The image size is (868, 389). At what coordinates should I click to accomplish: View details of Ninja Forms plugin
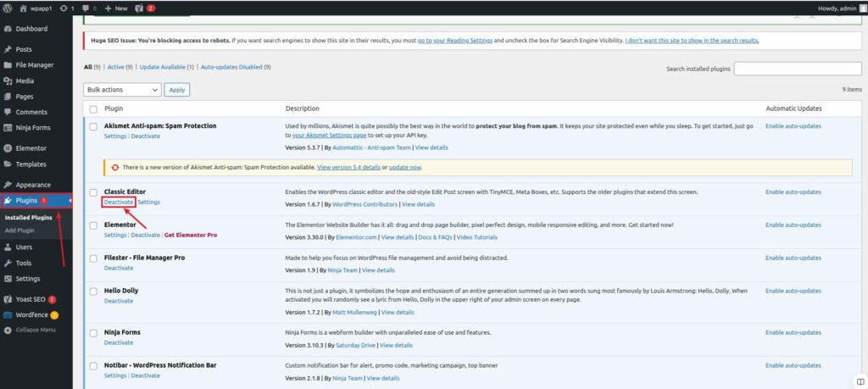click(396, 345)
